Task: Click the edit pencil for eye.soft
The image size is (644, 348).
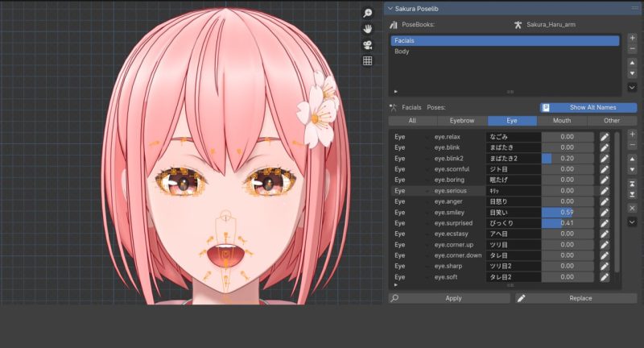Action: 605,277
